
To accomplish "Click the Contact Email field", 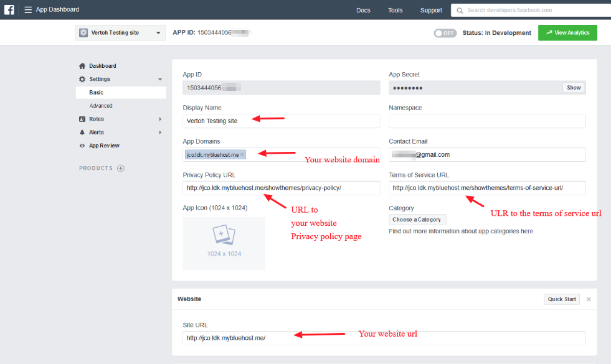I will pos(487,154).
